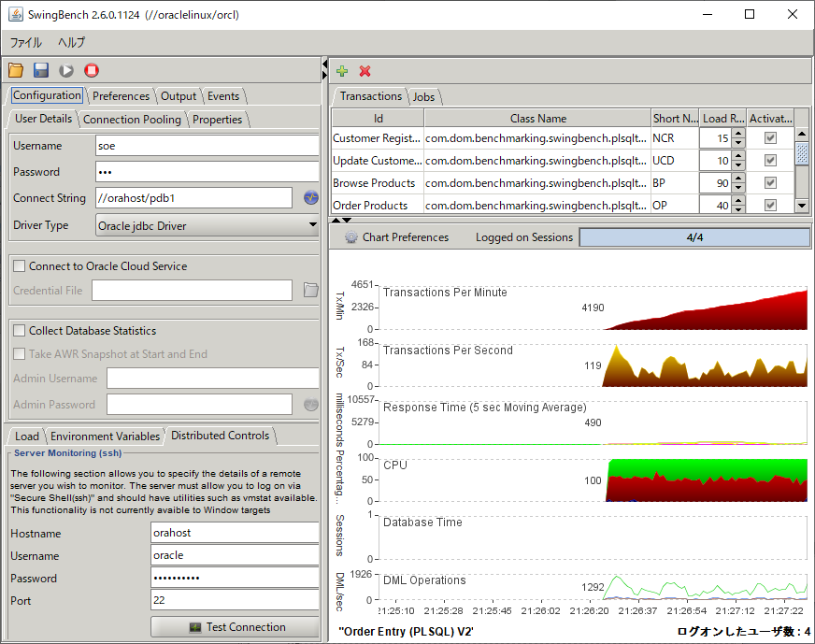Click ssh Username field oracle
This screenshot has height=644, width=815.
235,555
